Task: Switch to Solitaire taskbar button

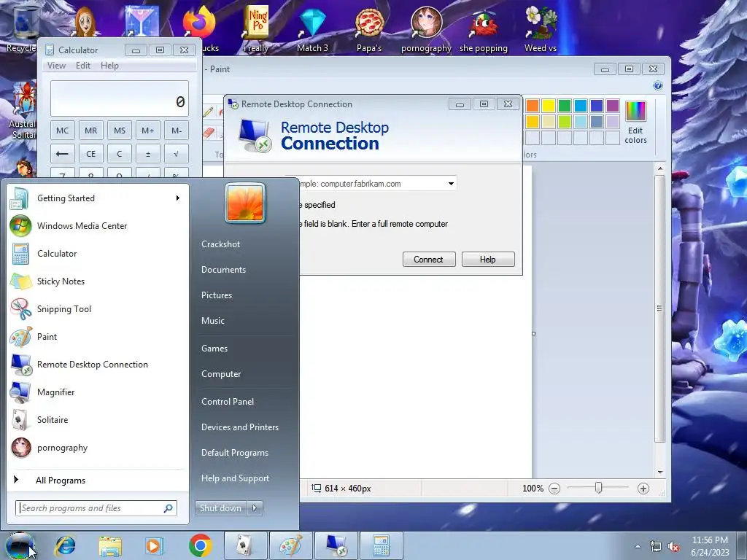Action: [x=245, y=545]
